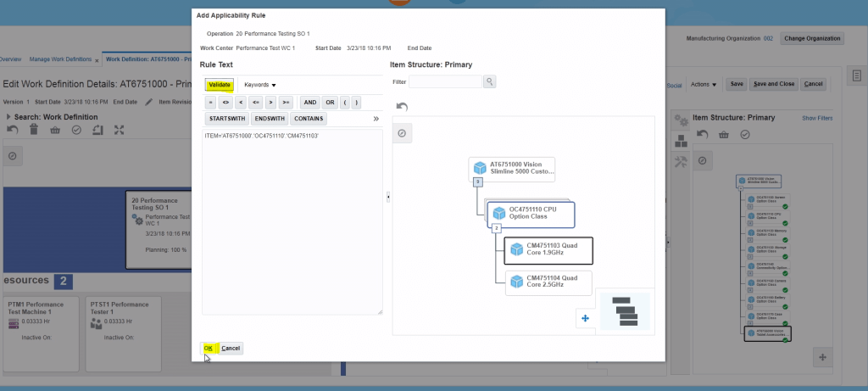Click the diagram overview thumbnail
The width and height of the screenshot is (868, 391).
tap(626, 310)
